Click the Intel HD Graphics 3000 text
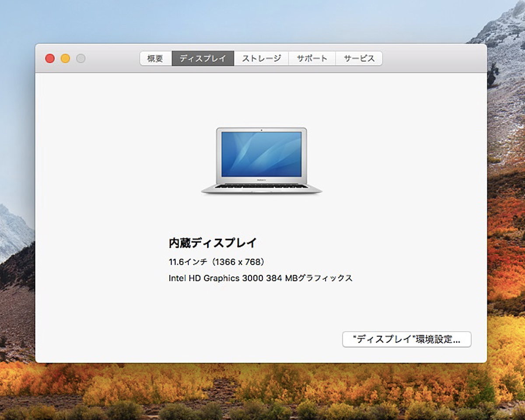 pos(260,278)
